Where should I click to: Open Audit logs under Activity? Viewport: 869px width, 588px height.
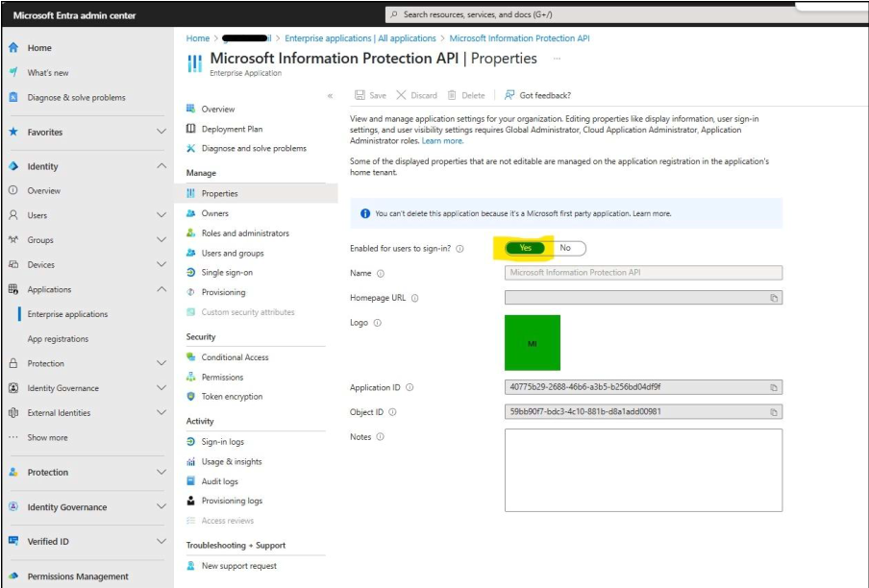point(219,481)
